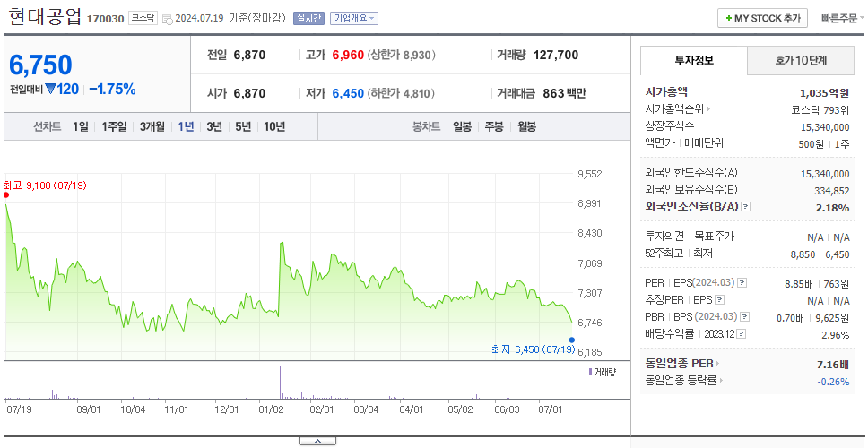Click the 거래량 legend marker
The image size is (868, 448).
click(590, 372)
